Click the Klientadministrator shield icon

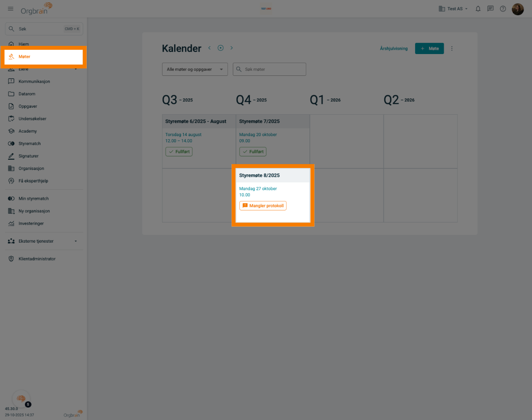[11, 259]
